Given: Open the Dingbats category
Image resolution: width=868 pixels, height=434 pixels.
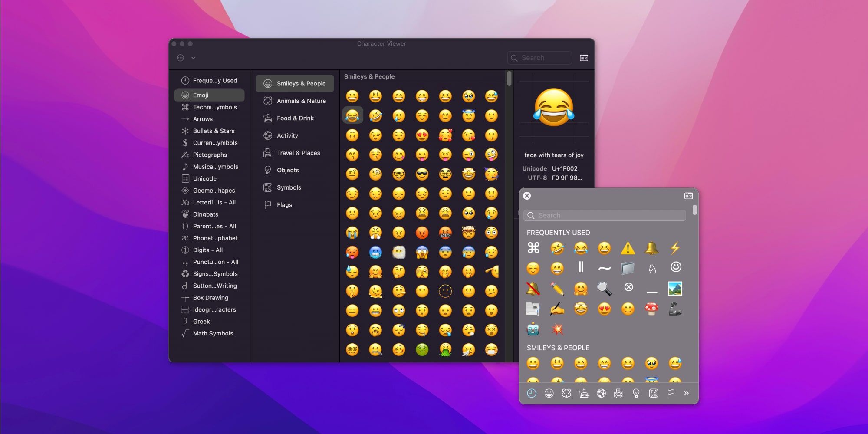Looking at the screenshot, I should 209,214.
